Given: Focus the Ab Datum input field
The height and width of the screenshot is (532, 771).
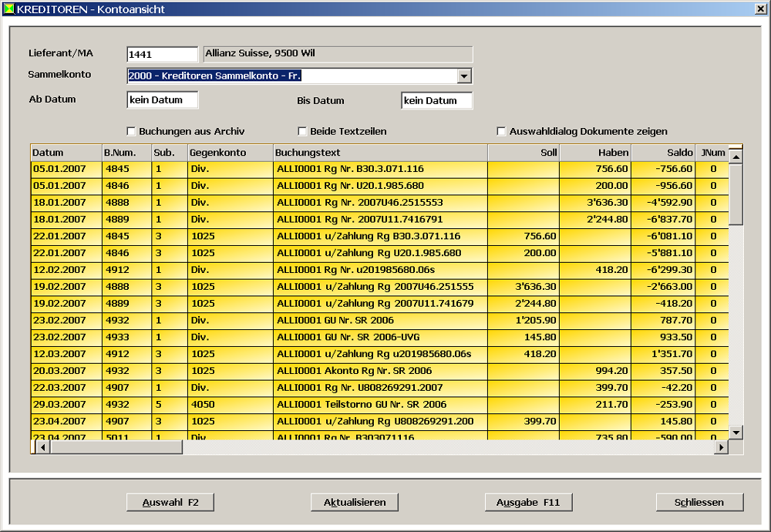Looking at the screenshot, I should 163,100.
